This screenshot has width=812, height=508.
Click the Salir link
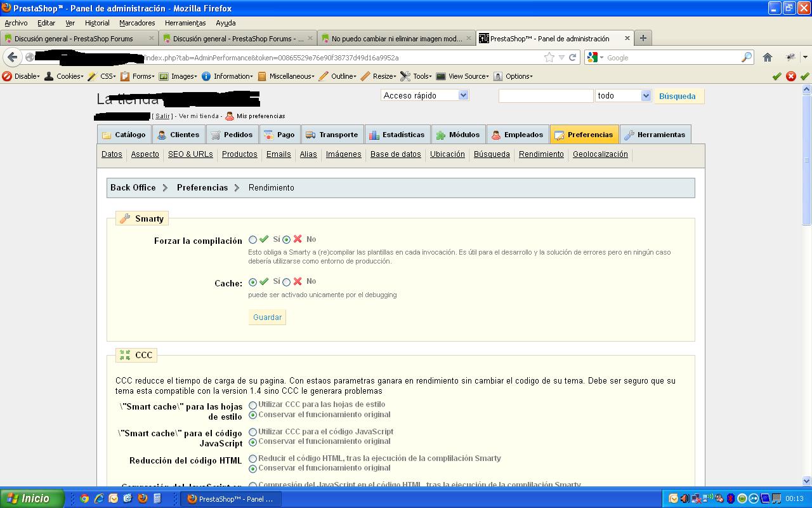pos(162,116)
